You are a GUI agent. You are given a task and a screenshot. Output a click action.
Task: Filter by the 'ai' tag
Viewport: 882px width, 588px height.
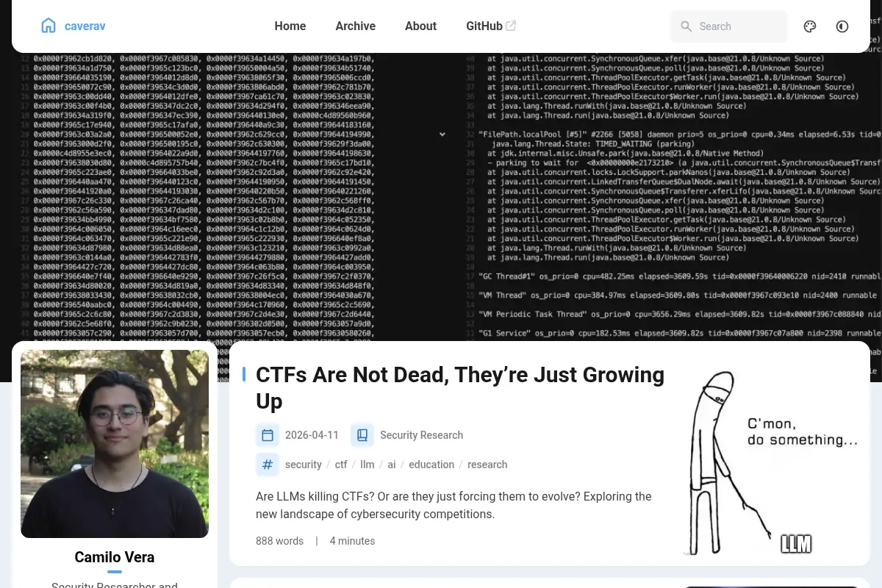pos(392,465)
